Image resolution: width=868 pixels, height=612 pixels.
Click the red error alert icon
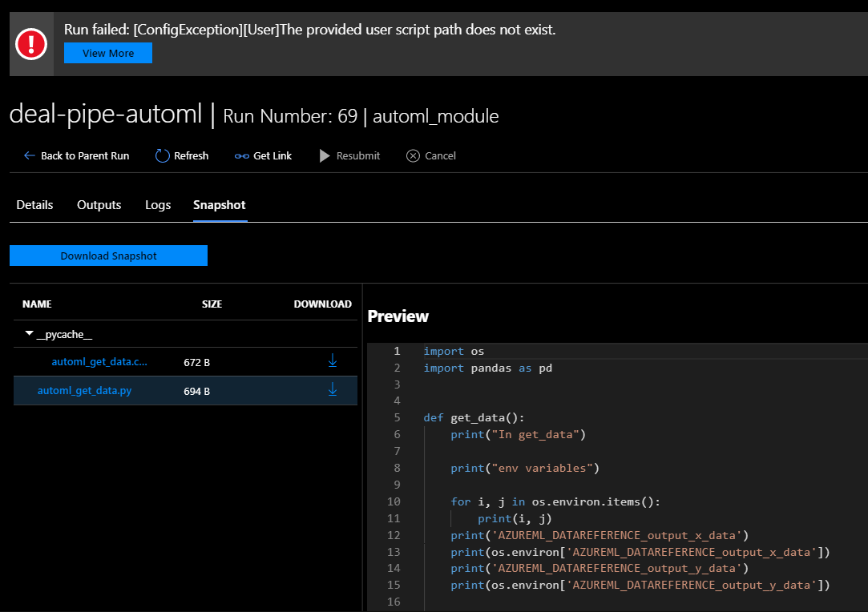[30, 43]
